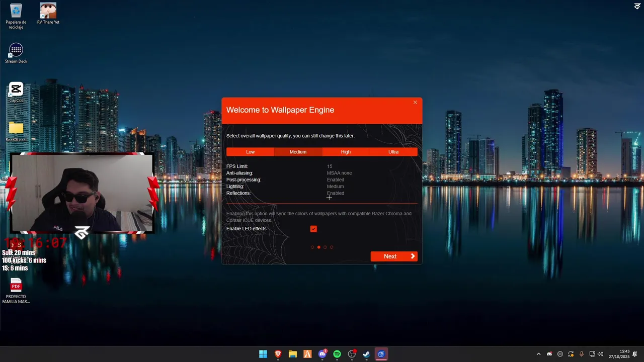Viewport: 644px width, 362px height.
Task: Click the overlay icon at top-right corner
Action: point(637,6)
